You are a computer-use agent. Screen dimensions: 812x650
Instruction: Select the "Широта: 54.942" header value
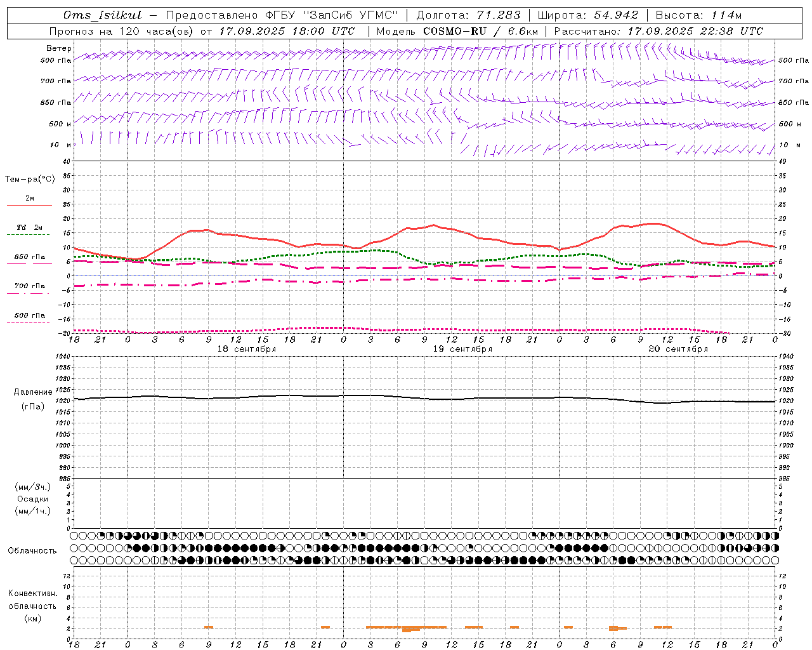(x=588, y=15)
